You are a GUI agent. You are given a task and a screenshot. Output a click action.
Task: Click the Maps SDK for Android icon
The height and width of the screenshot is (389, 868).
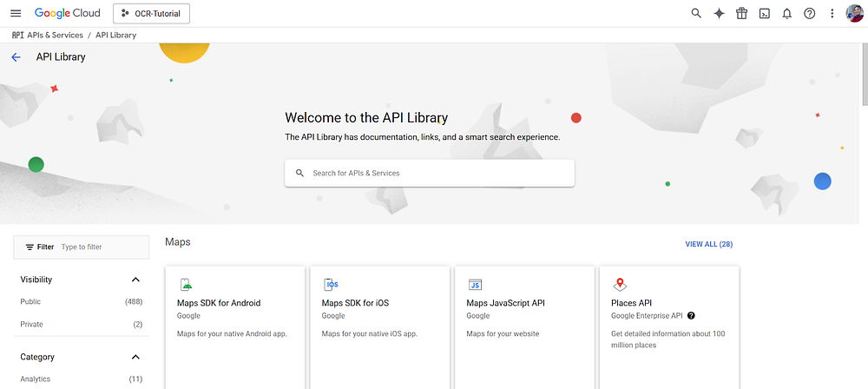186,285
